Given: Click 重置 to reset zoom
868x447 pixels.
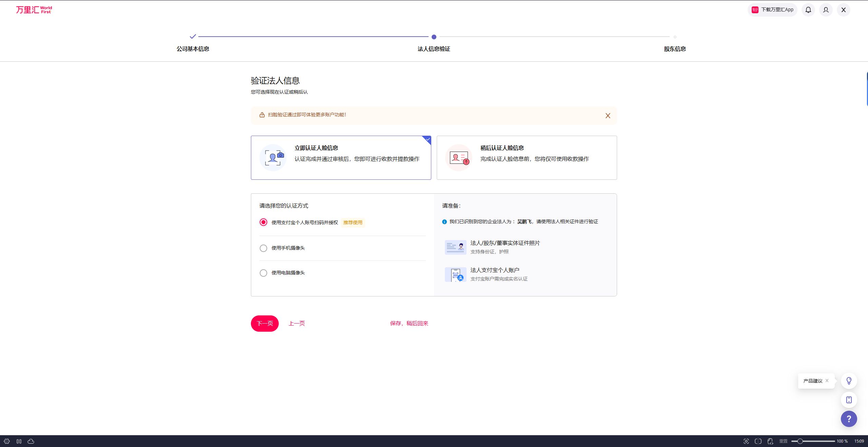Looking at the screenshot, I should click(x=783, y=441).
